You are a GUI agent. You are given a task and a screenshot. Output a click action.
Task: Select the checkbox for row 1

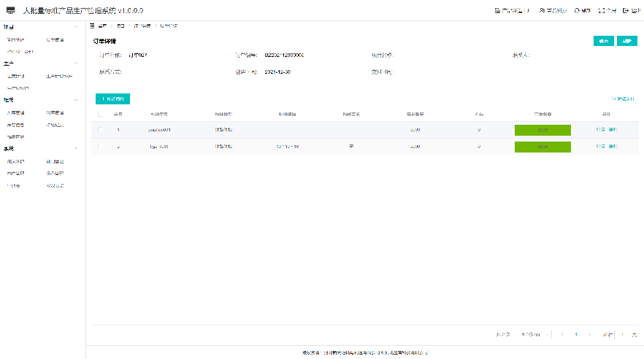click(x=101, y=130)
